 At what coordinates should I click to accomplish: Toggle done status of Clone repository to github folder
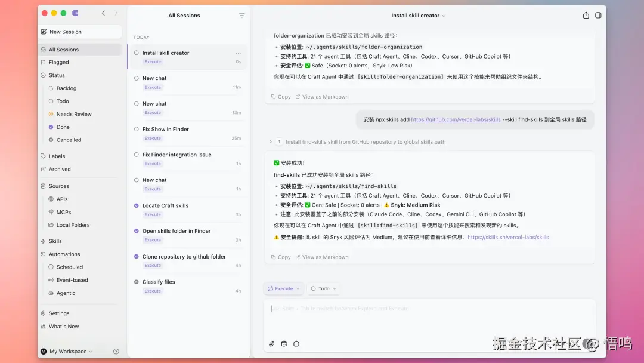click(137, 257)
